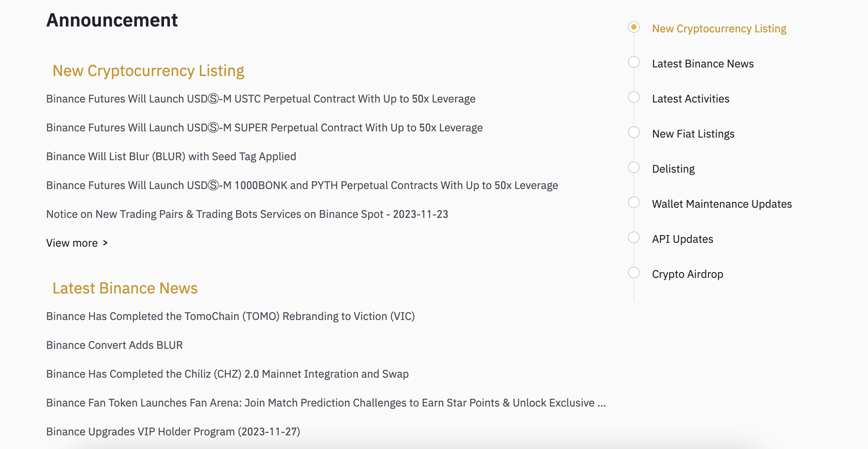Open the New Trading Pairs notice from 2023-11-23
868x449 pixels.
pos(247,214)
